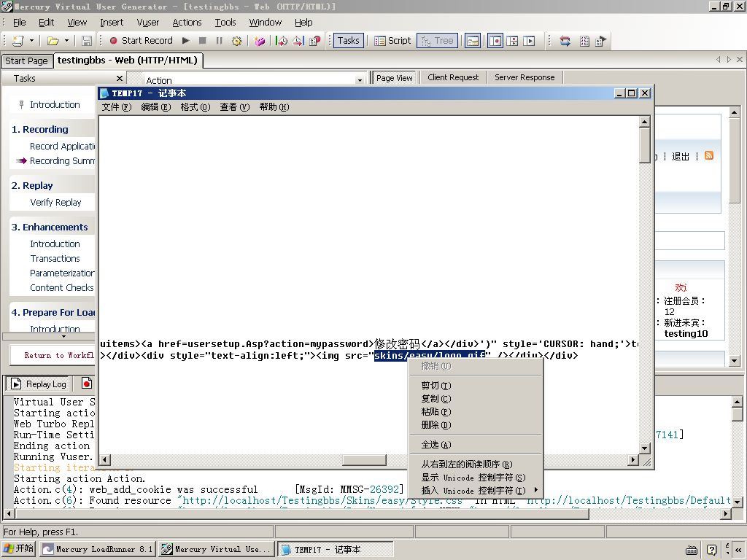The height and width of the screenshot is (560, 747).
Task: Click the Start Transaction clock icon
Action: [x=282, y=41]
